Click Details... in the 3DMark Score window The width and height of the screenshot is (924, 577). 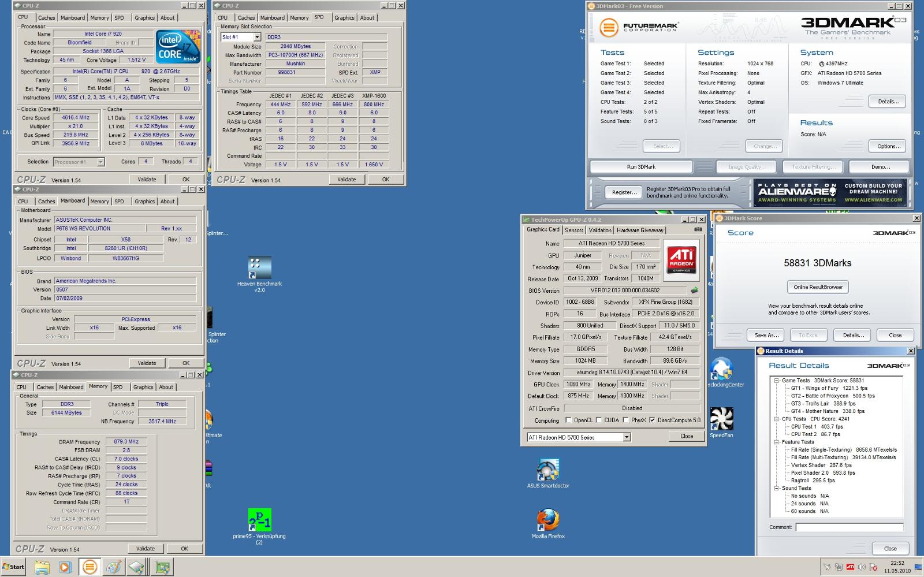point(853,335)
